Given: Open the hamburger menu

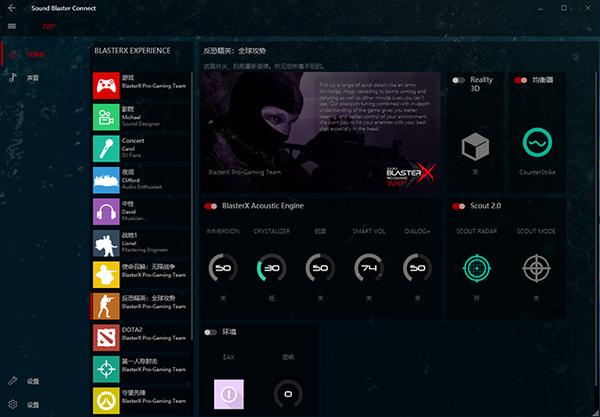Looking at the screenshot, I should click(12, 26).
